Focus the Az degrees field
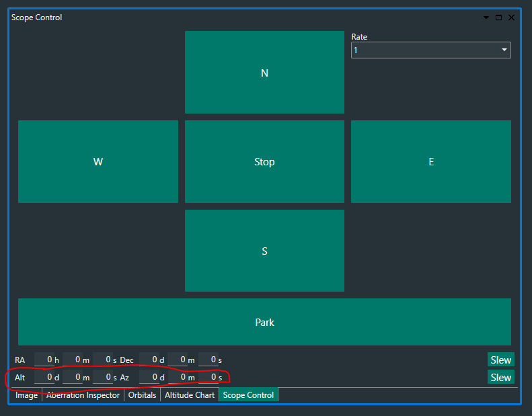The width and height of the screenshot is (532, 416). tap(149, 377)
